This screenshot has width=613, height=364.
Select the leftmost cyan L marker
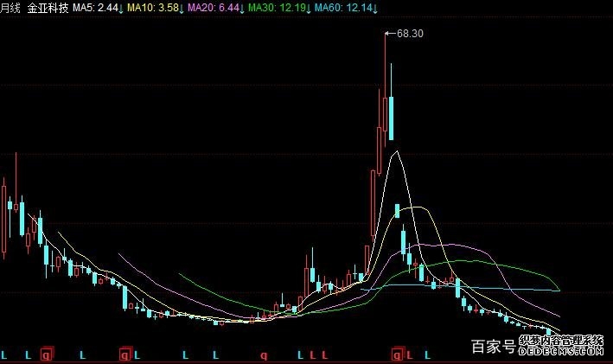5,354
